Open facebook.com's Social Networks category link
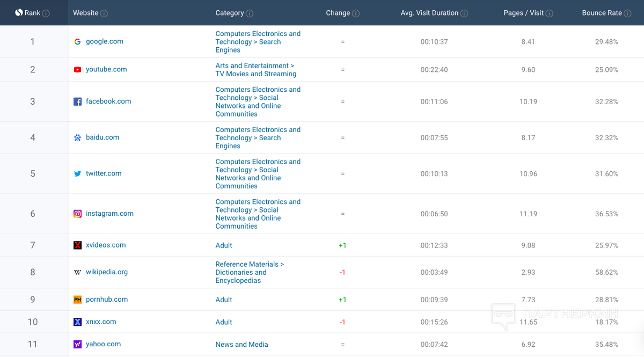Screen dimensions: 644x357 [x=258, y=102]
